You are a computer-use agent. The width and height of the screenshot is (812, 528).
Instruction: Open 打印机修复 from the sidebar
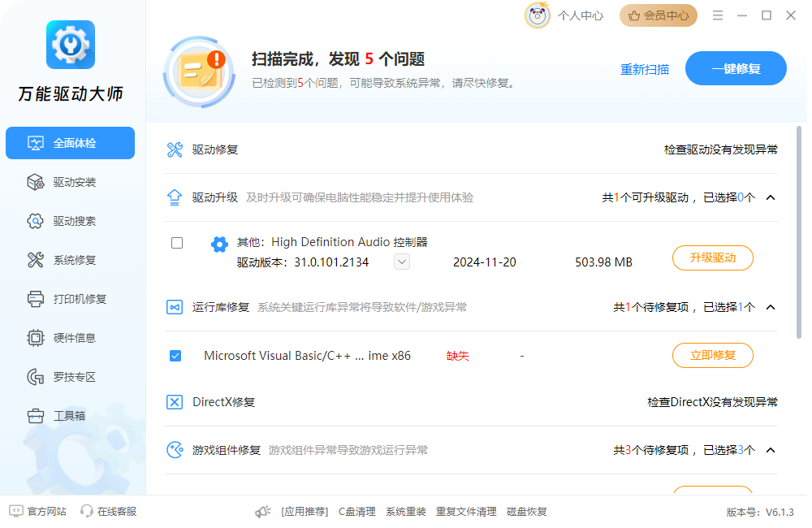pos(71,299)
